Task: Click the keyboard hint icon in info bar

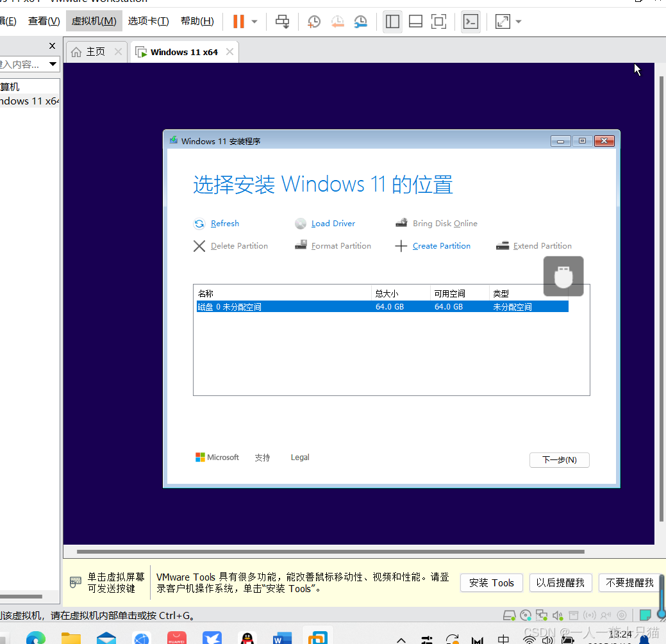Action: (75, 582)
